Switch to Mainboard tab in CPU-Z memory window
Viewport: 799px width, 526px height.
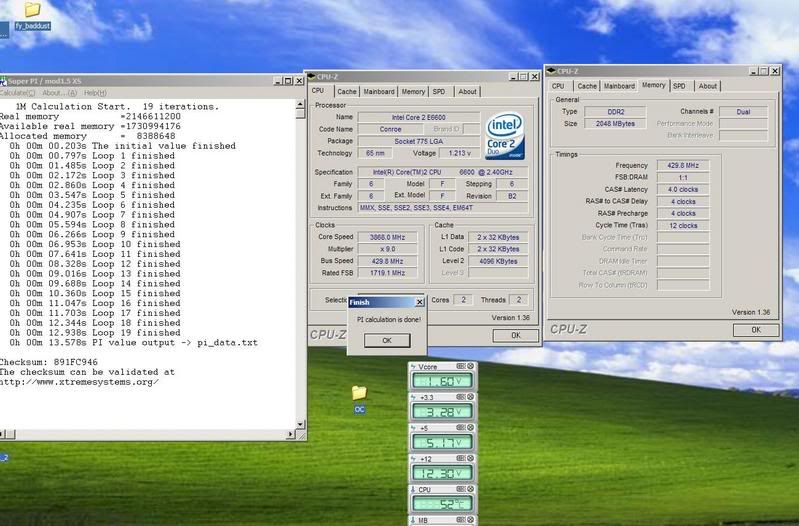(619, 86)
